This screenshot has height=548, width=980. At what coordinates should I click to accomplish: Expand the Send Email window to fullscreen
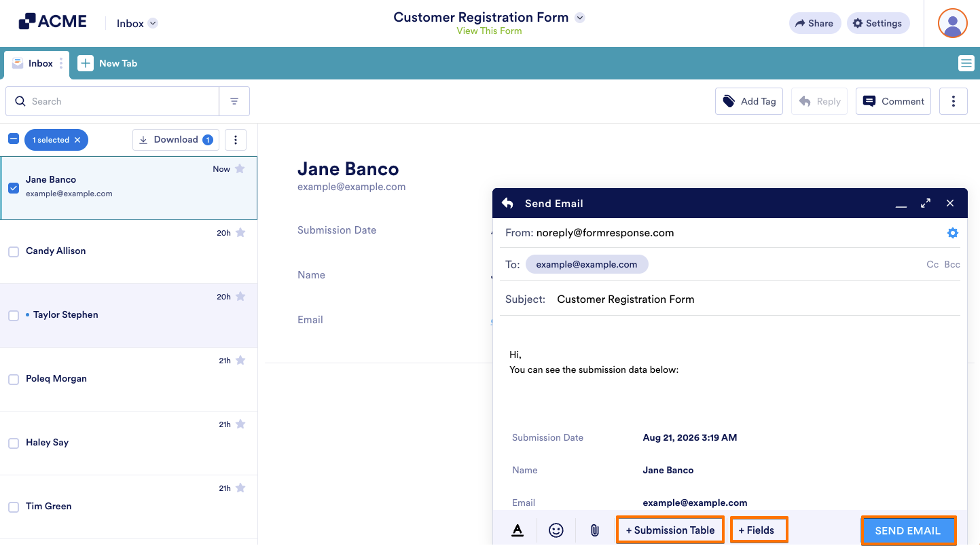[x=926, y=203]
